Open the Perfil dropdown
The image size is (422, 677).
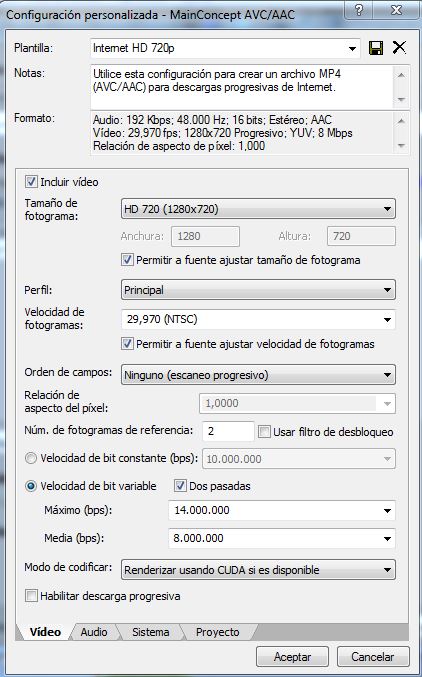258,290
